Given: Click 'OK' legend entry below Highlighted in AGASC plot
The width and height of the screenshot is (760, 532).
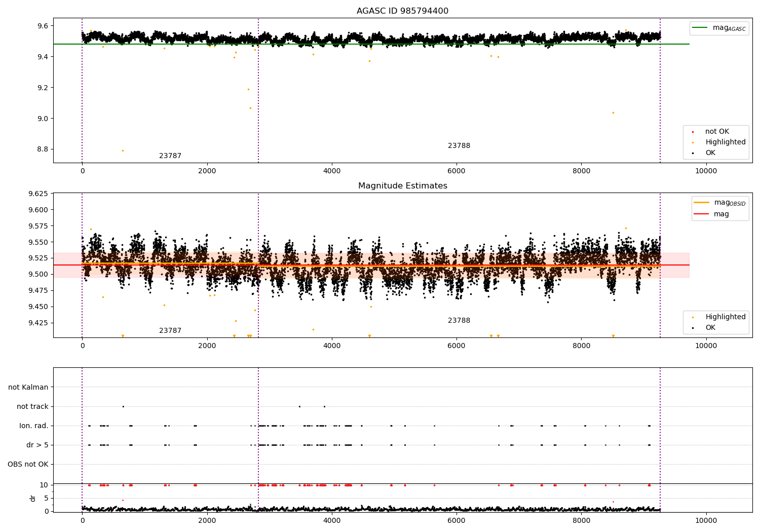Looking at the screenshot, I should pyautogui.click(x=704, y=153).
